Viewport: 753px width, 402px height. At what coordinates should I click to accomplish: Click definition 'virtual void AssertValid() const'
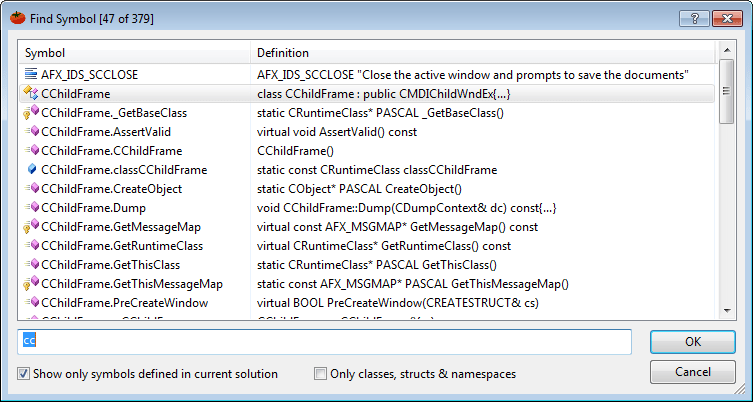coord(337,132)
